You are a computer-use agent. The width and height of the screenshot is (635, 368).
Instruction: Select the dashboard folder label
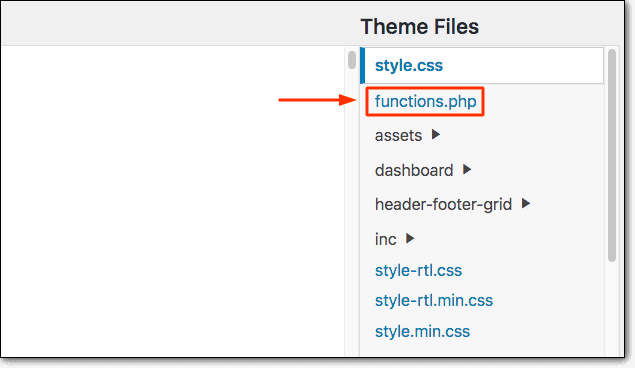[414, 170]
